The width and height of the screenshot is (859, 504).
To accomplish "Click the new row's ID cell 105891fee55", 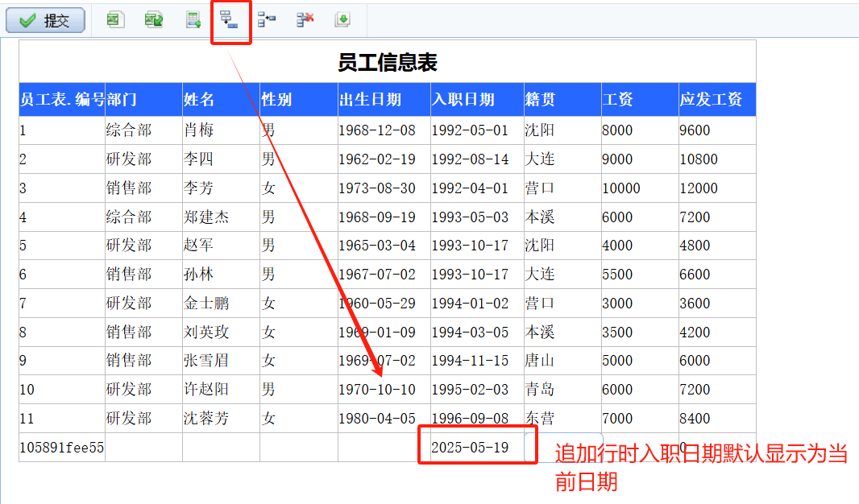I will 62,447.
